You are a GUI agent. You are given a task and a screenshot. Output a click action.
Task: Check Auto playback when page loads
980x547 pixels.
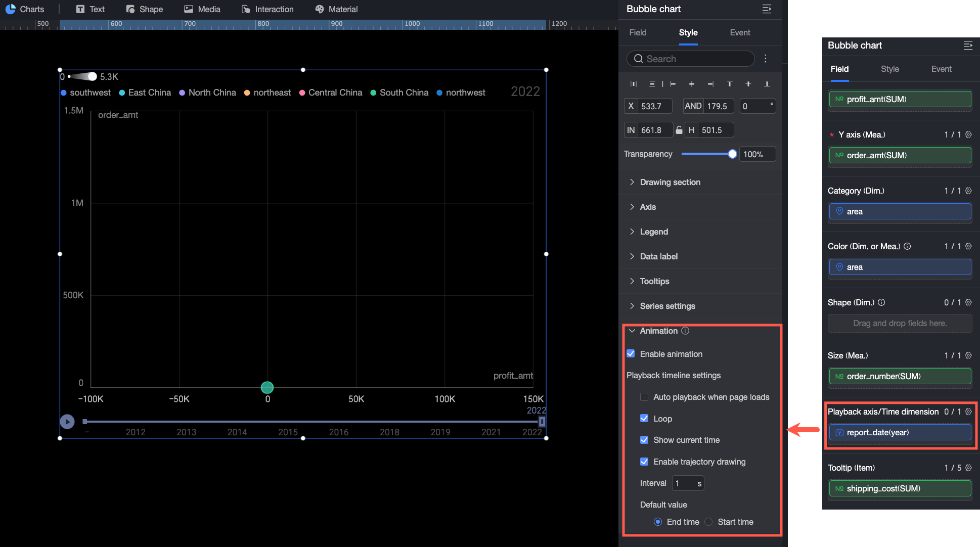point(644,397)
